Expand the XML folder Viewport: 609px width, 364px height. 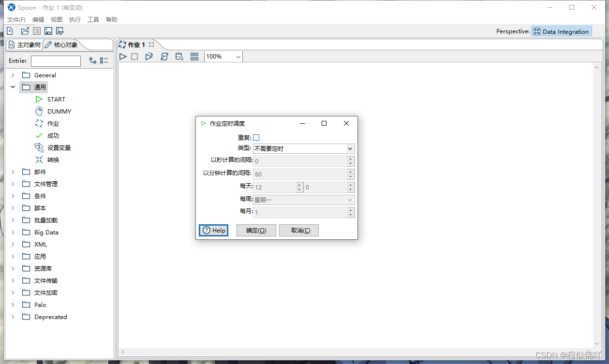(13, 244)
